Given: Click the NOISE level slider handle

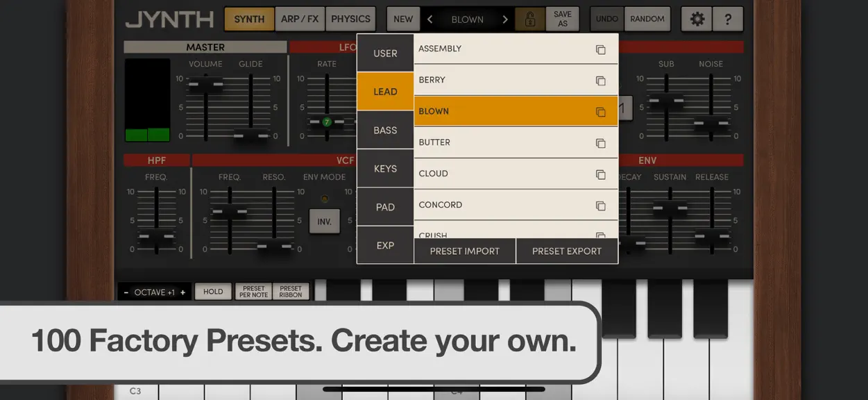Looking at the screenshot, I should point(711,124).
